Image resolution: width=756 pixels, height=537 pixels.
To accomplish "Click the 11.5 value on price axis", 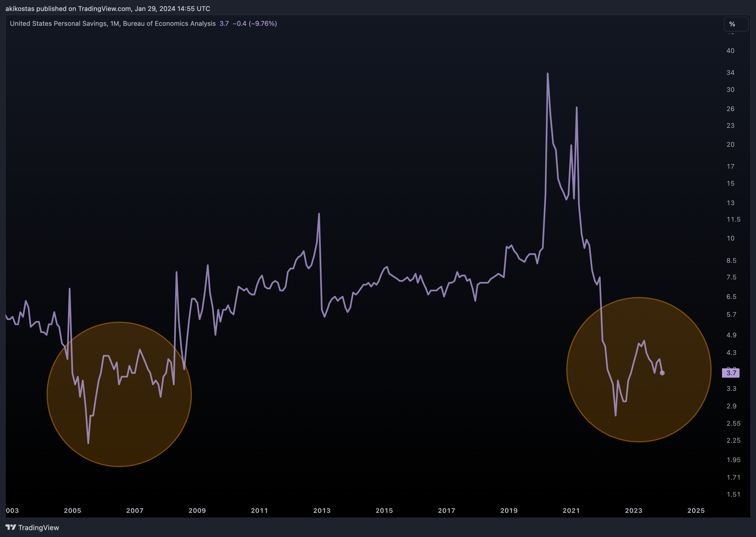I will [x=734, y=219].
